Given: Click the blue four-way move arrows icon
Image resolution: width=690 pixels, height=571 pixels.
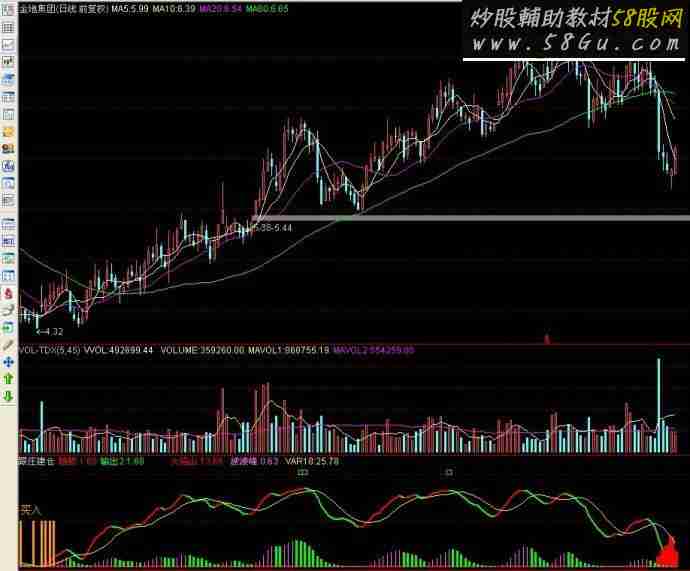Looking at the screenshot, I should (x=8, y=362).
